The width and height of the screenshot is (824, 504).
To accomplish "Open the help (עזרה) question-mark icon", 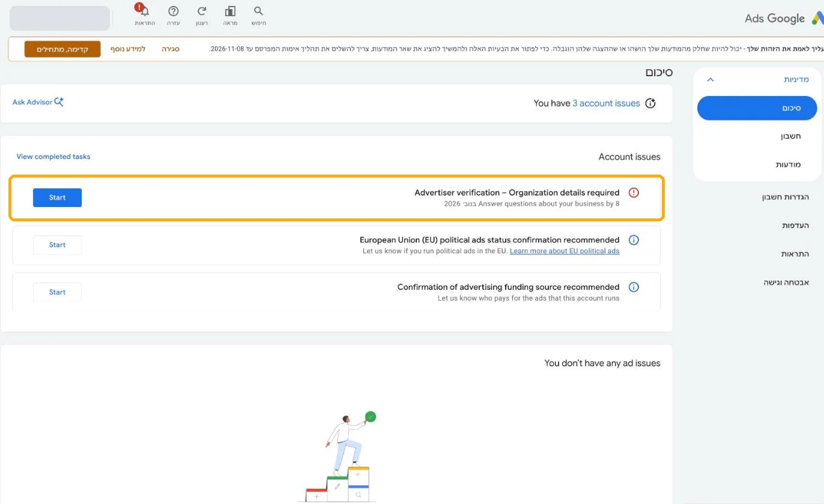I will [x=174, y=11].
